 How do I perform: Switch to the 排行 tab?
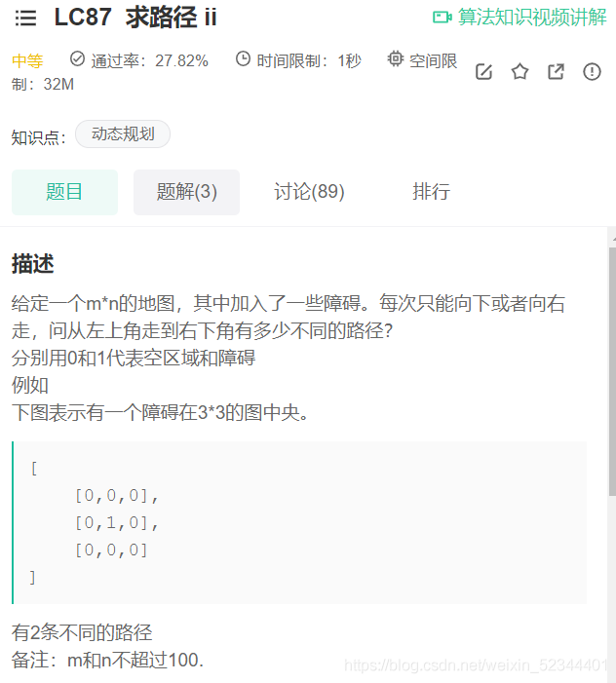click(431, 192)
